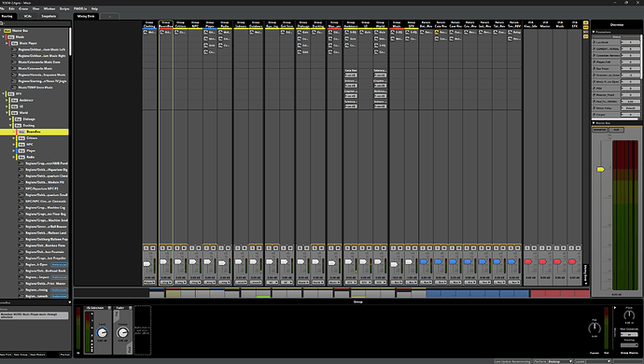Click the Critters group icon in the tree

(21, 138)
